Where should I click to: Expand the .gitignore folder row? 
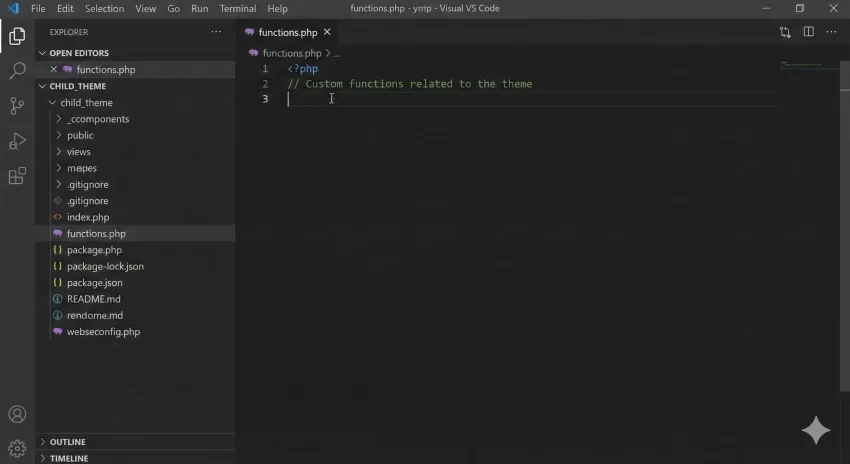[59, 184]
